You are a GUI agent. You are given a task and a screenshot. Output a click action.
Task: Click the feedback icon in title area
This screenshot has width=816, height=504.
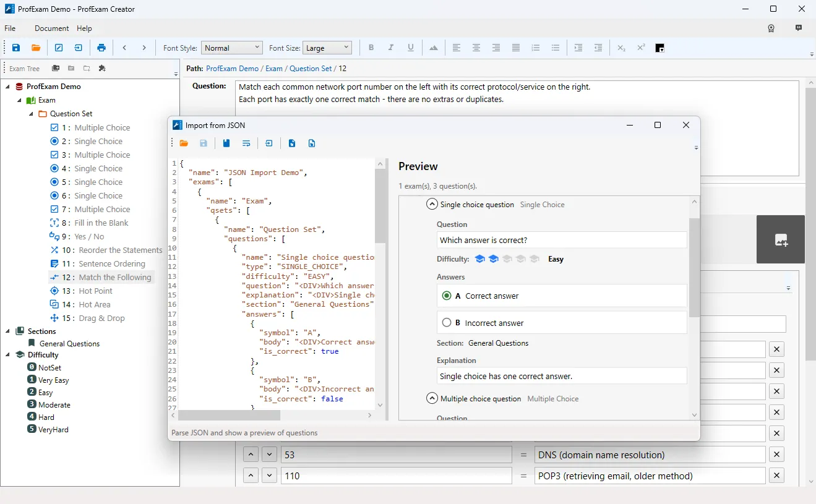pyautogui.click(x=799, y=28)
